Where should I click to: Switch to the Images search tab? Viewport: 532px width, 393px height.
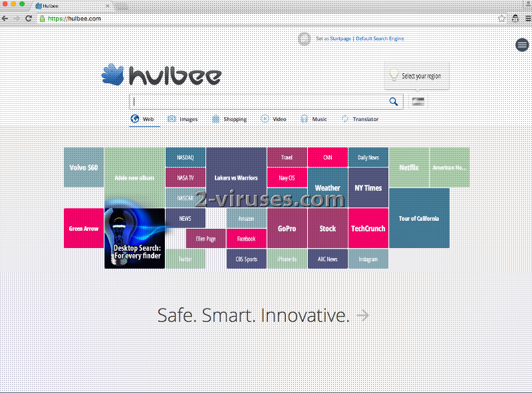[182, 119]
